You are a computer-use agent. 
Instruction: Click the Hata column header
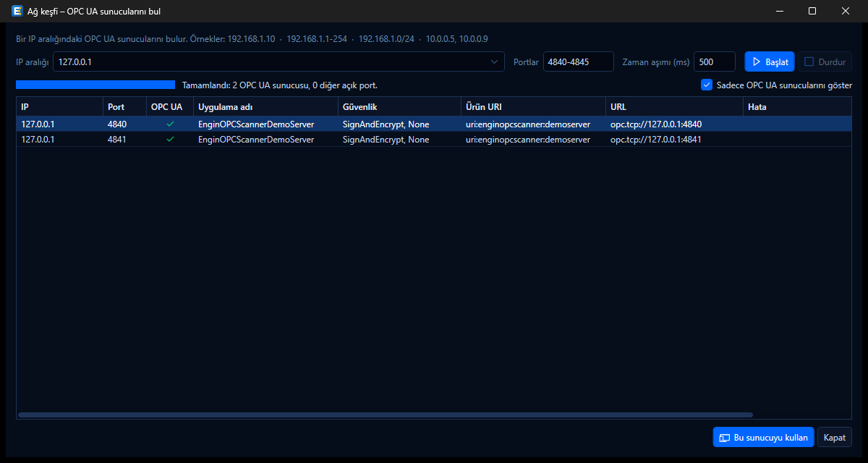(797, 107)
